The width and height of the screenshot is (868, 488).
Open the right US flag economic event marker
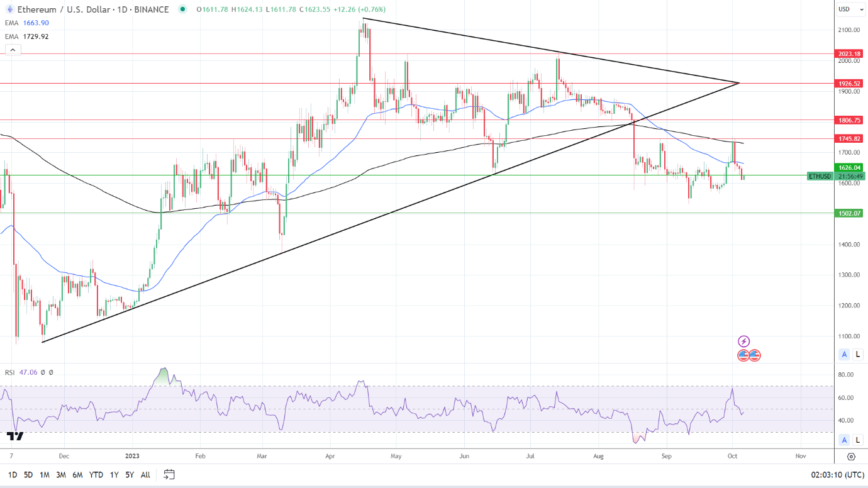755,355
